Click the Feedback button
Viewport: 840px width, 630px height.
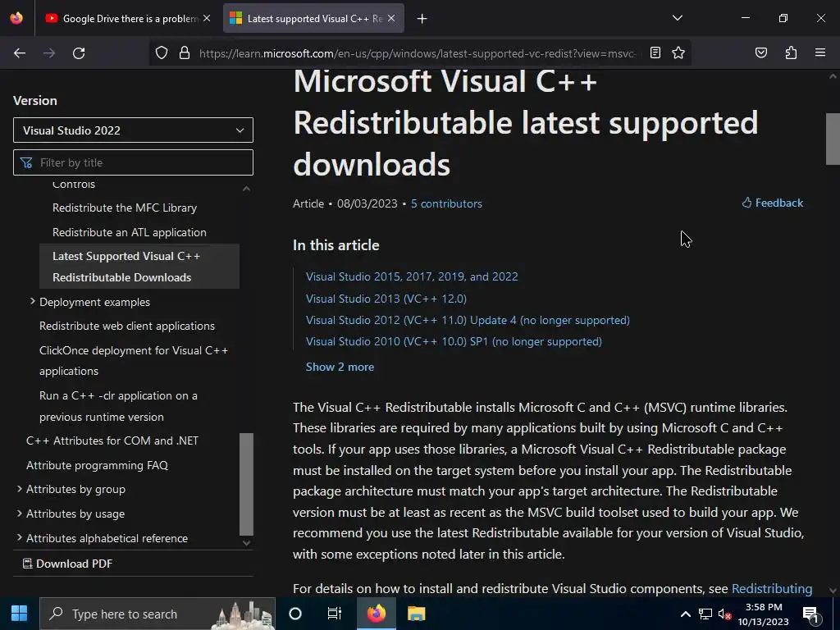772,203
